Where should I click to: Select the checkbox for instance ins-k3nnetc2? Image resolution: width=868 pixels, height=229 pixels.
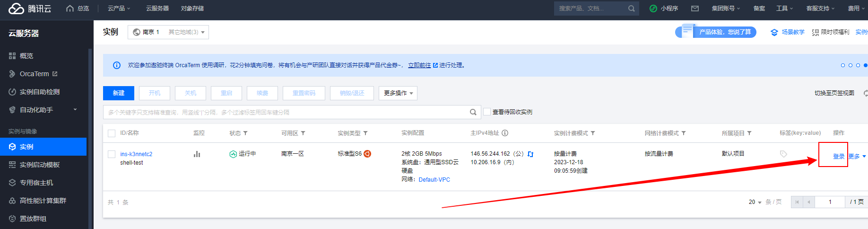(112, 154)
